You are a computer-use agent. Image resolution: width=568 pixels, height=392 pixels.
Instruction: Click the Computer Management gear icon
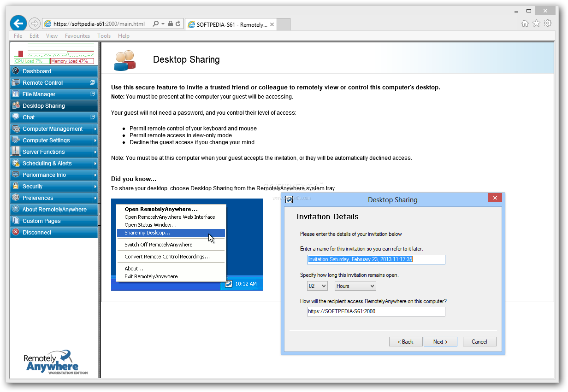(x=16, y=129)
